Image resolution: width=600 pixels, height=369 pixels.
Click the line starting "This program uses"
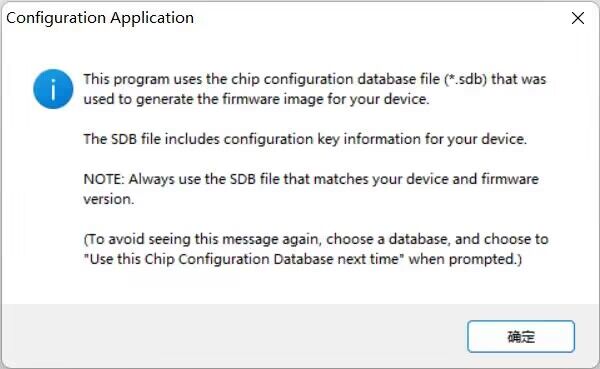click(x=315, y=79)
